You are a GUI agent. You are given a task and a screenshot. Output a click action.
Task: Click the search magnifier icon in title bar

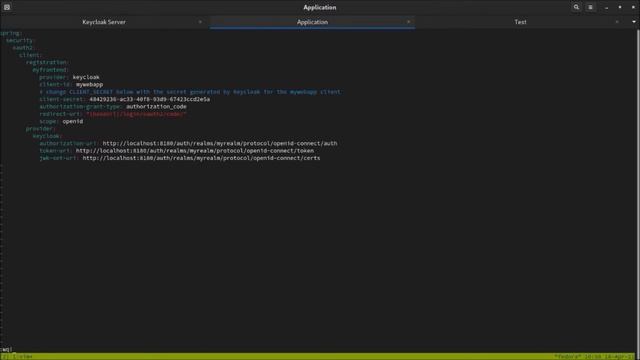tap(576, 7)
